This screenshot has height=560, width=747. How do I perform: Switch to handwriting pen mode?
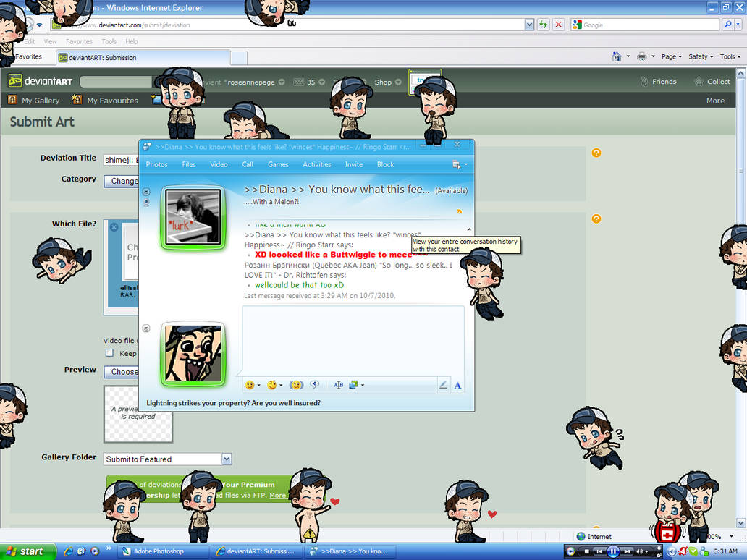click(443, 385)
